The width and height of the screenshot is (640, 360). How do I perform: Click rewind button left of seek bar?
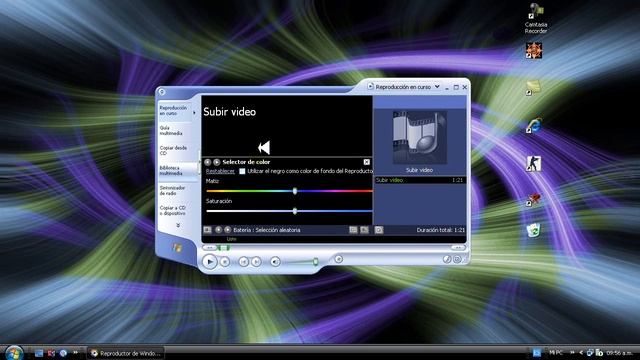point(210,247)
